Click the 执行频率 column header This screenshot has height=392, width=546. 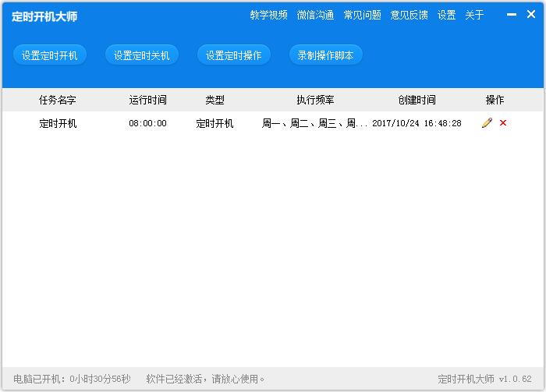pos(315,101)
